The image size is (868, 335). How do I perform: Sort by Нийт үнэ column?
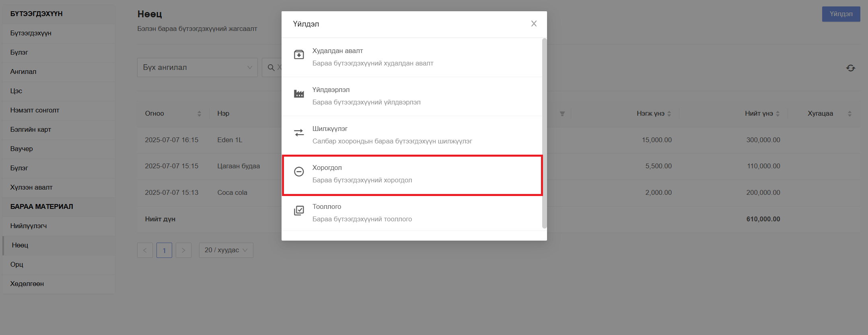(x=777, y=114)
